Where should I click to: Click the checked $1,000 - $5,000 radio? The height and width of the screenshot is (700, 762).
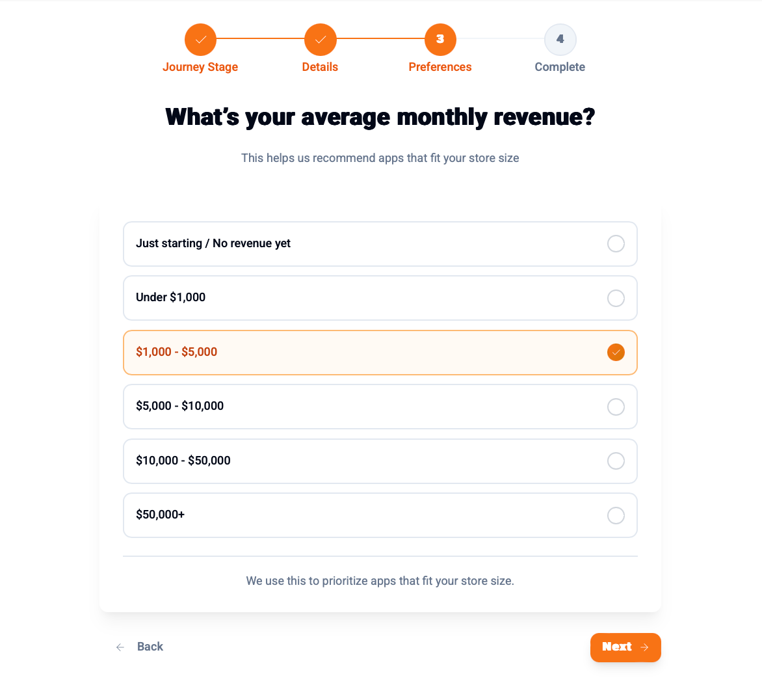(616, 353)
